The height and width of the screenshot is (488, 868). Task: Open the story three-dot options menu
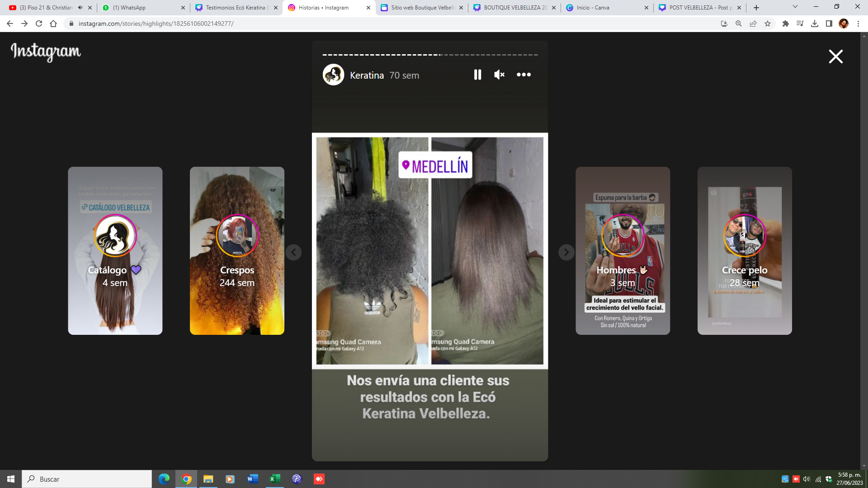(524, 75)
